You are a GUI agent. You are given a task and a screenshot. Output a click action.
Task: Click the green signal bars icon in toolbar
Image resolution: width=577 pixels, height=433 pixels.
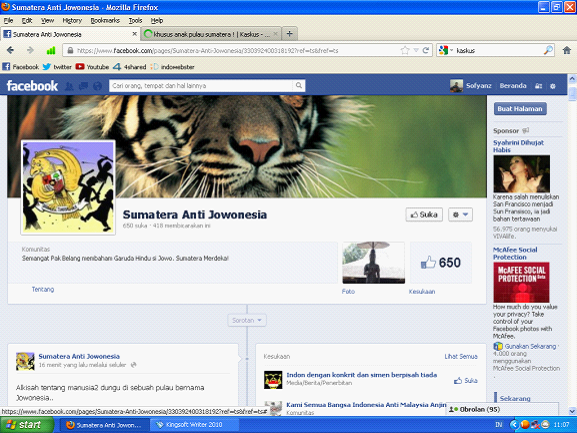coord(51,50)
